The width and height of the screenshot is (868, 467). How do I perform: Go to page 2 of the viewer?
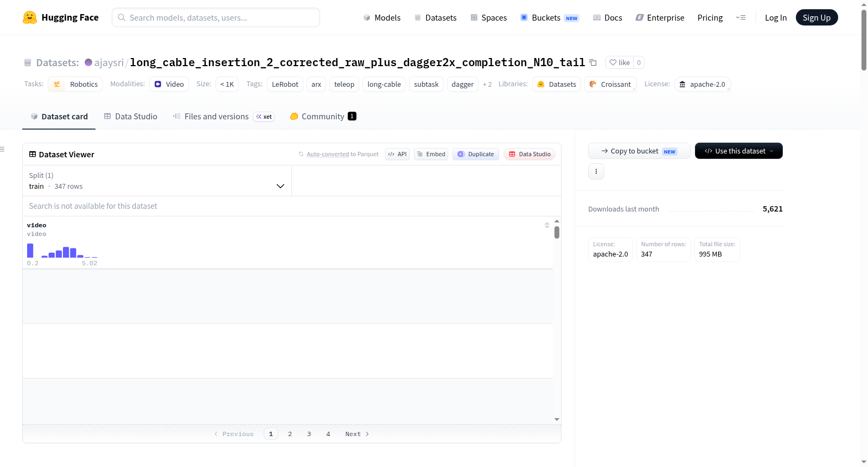[290, 434]
